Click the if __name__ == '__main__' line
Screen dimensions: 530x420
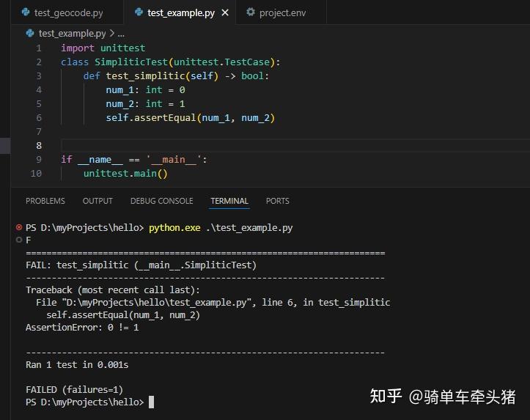coord(134,160)
